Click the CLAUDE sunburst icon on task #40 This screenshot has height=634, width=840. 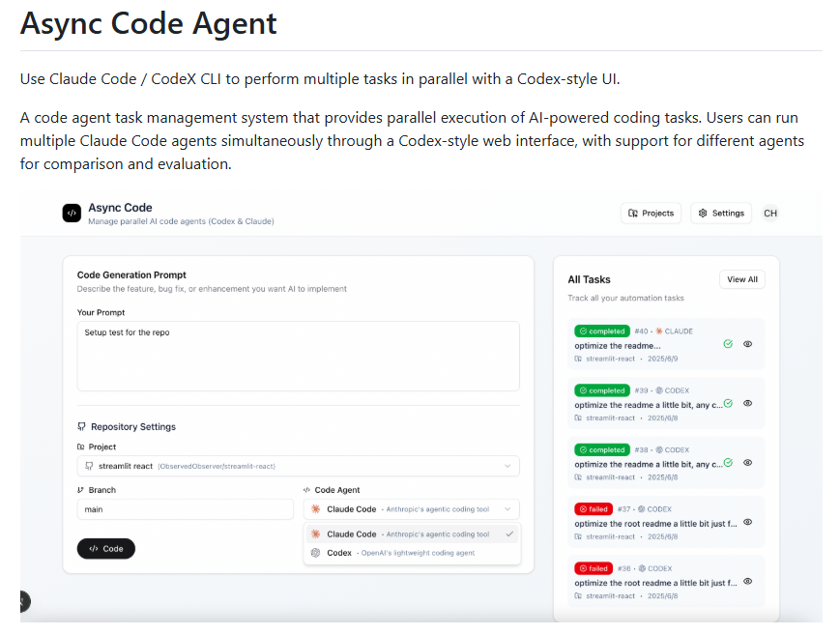pyautogui.click(x=658, y=331)
